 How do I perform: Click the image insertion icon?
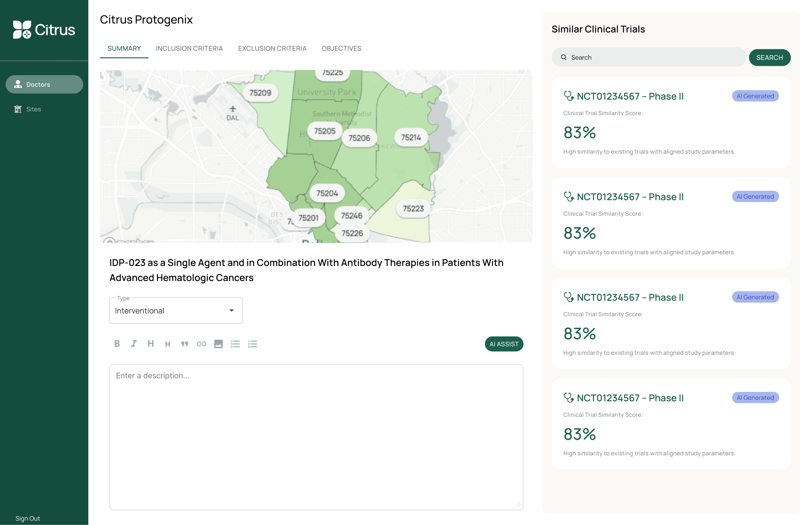[218, 344]
